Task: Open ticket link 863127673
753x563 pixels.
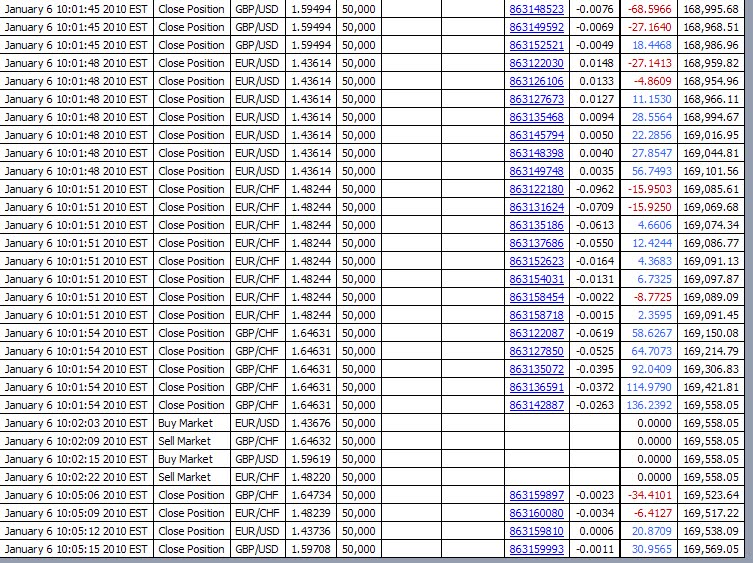Action: tap(536, 99)
